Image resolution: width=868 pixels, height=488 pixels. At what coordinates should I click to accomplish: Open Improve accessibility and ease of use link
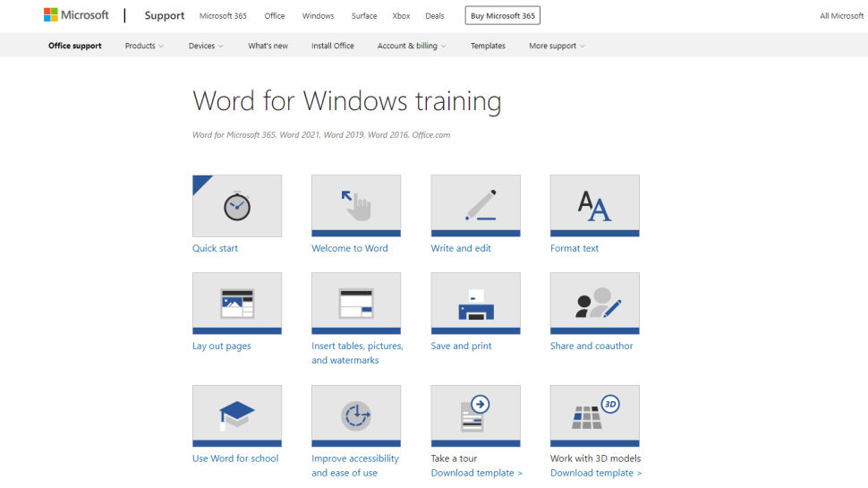click(355, 466)
